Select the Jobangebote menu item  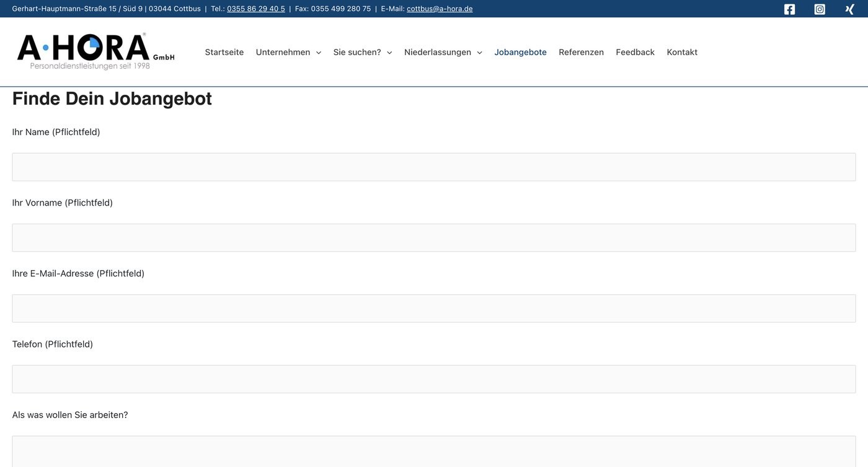point(520,52)
